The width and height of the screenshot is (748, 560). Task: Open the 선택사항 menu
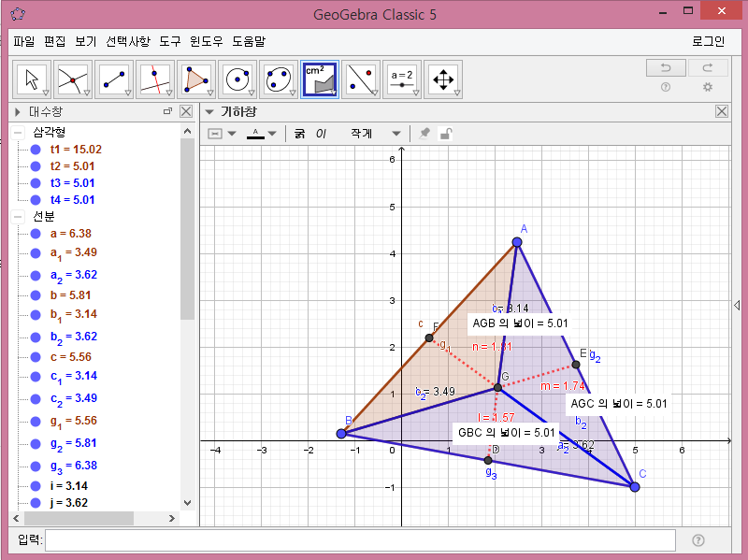[128, 41]
